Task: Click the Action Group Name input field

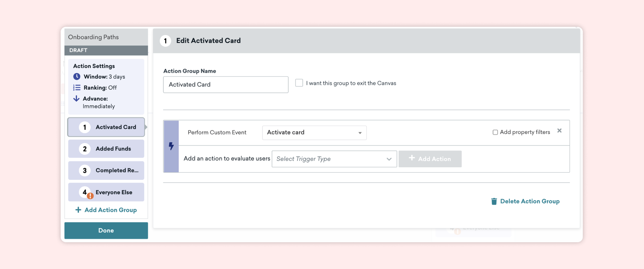Action: [x=226, y=84]
